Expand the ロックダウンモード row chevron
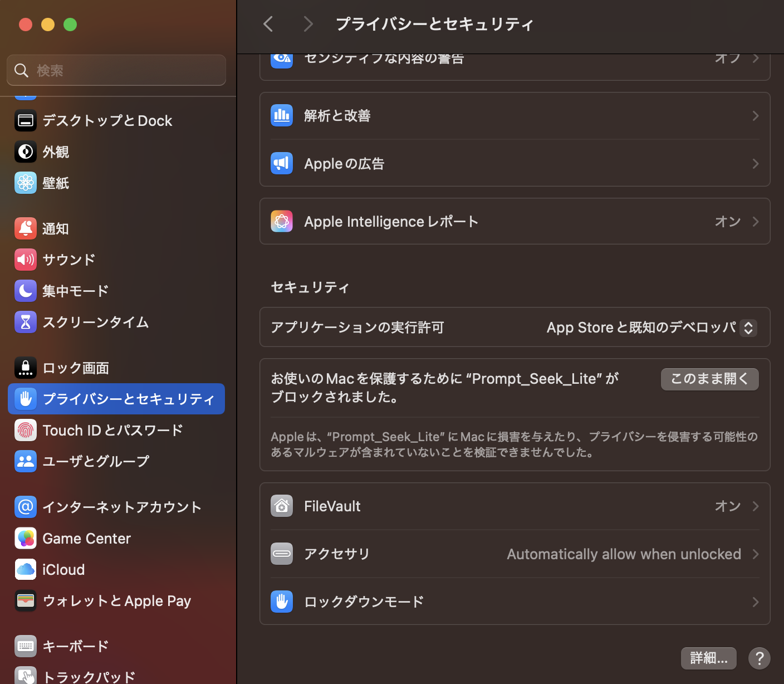This screenshot has height=684, width=784. tap(756, 602)
